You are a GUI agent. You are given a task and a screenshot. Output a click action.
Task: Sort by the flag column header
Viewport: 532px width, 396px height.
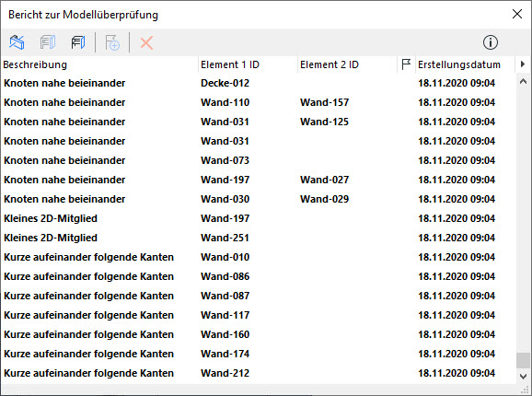(406, 64)
